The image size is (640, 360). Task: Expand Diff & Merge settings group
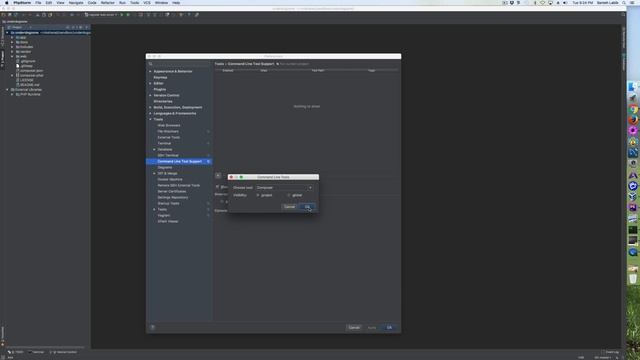154,173
